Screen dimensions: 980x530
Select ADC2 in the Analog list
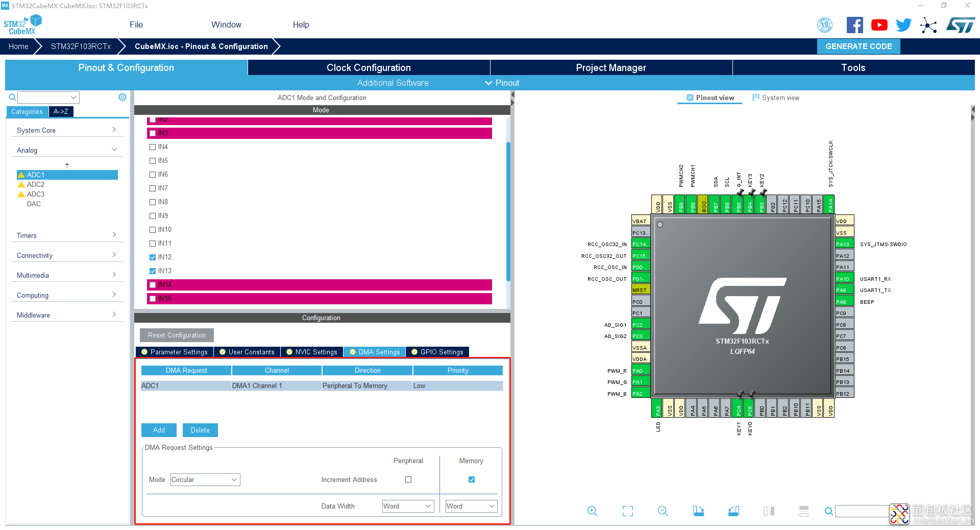[x=35, y=184]
